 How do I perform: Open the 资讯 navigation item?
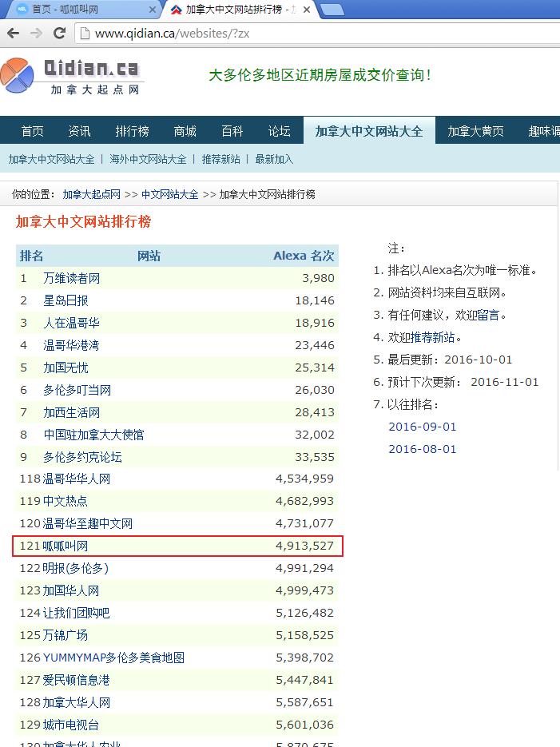[80, 131]
